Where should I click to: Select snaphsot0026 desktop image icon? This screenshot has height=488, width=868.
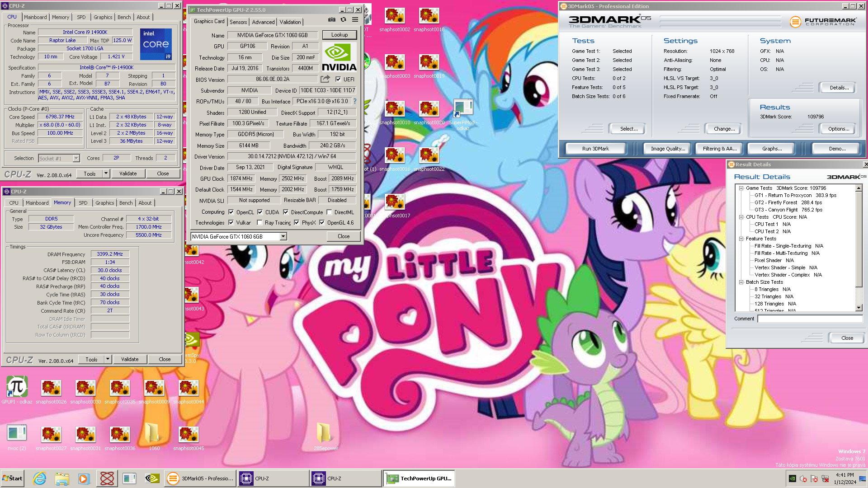(x=51, y=392)
